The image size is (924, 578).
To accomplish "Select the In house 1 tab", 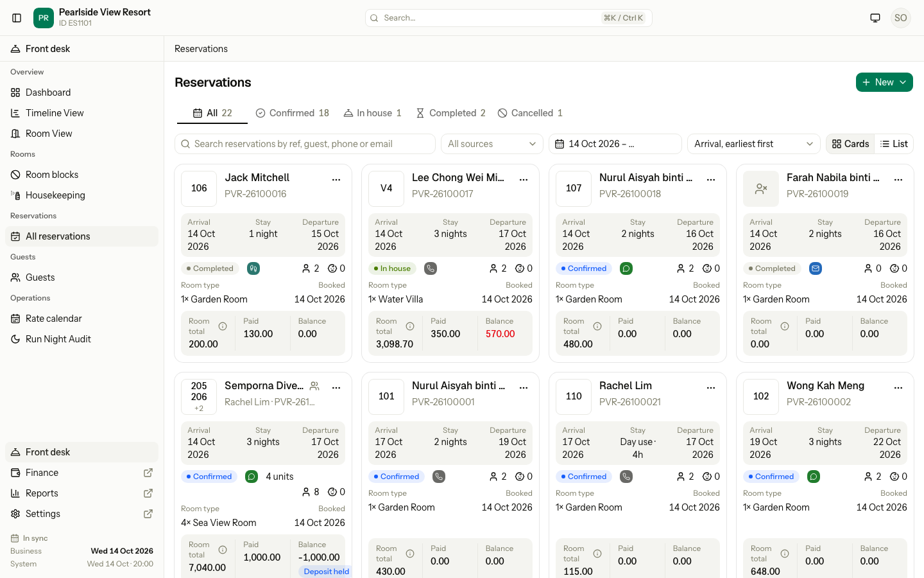I will point(372,113).
